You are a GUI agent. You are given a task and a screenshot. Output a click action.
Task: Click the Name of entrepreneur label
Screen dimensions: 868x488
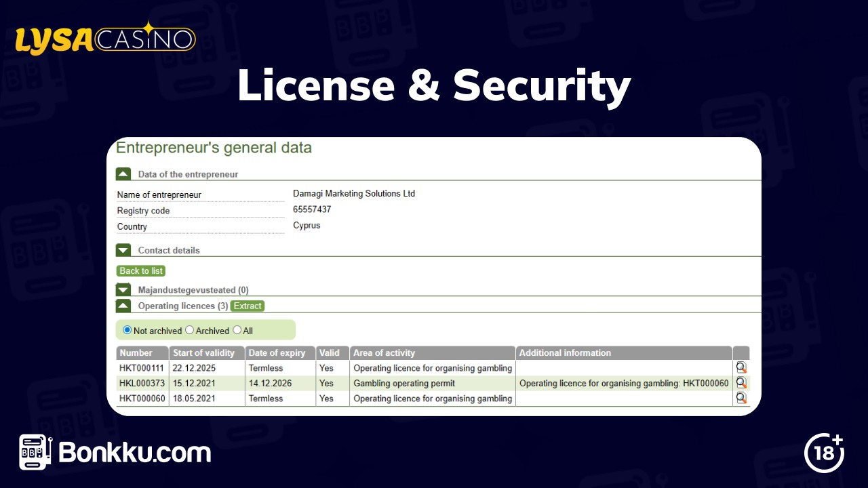(159, 195)
